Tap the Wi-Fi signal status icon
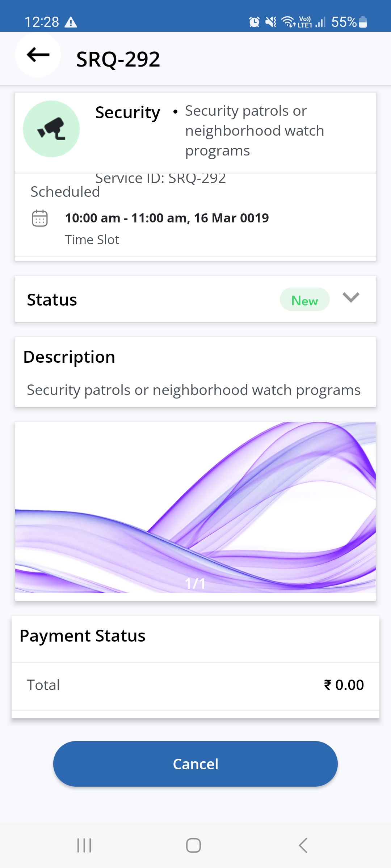This screenshot has width=391, height=868. pos(289,22)
